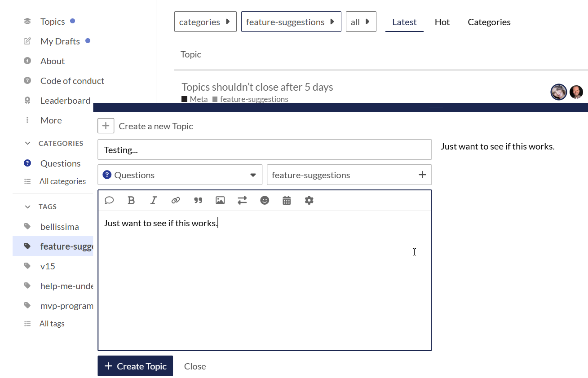The height and width of the screenshot is (378, 588).
Task: Open the About page link
Action: [x=53, y=61]
